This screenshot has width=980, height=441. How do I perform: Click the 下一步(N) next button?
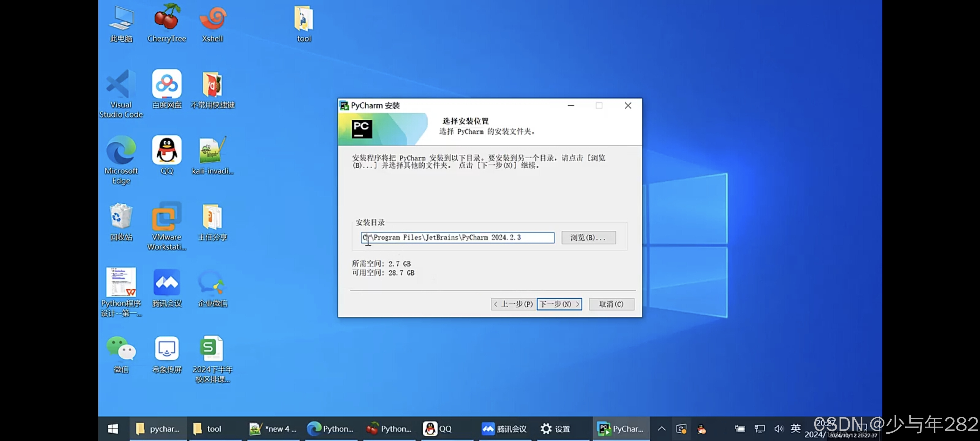pyautogui.click(x=559, y=304)
